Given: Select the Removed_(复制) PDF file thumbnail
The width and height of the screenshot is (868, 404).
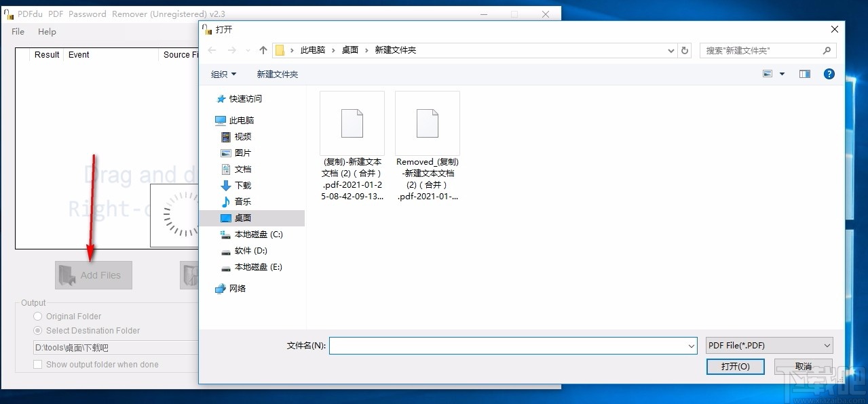Looking at the screenshot, I should [x=427, y=123].
